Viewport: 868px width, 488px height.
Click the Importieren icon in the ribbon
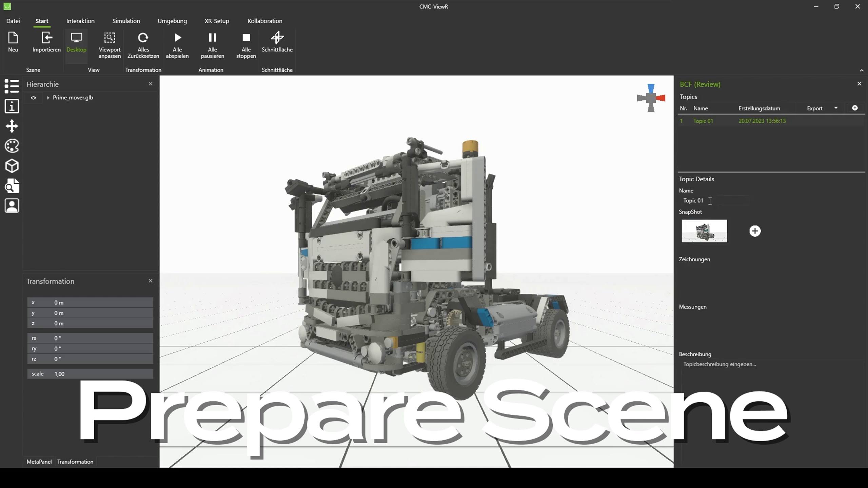tap(46, 38)
